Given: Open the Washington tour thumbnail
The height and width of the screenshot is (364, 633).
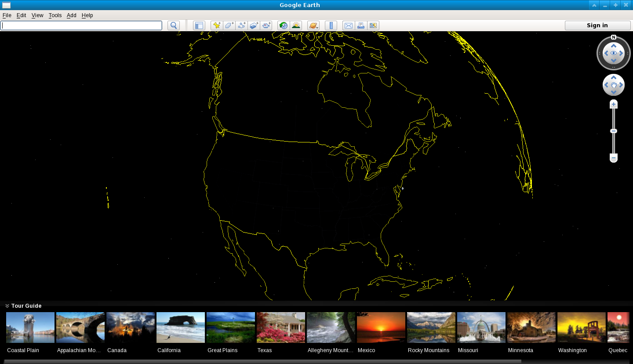Looking at the screenshot, I should tap(582, 328).
